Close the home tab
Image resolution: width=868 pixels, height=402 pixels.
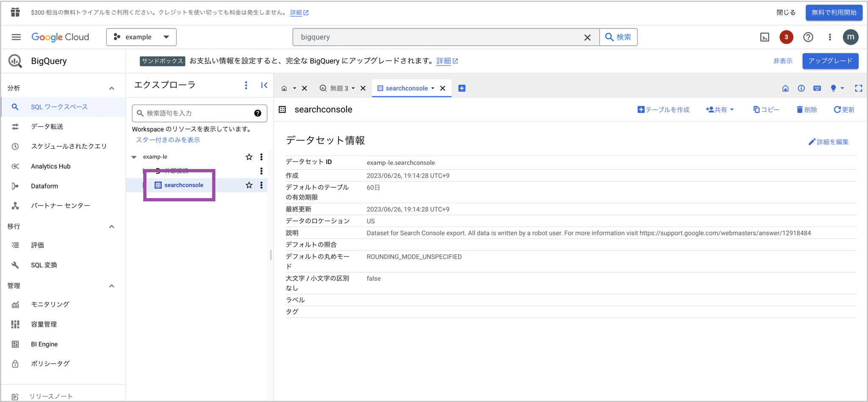pyautogui.click(x=305, y=88)
